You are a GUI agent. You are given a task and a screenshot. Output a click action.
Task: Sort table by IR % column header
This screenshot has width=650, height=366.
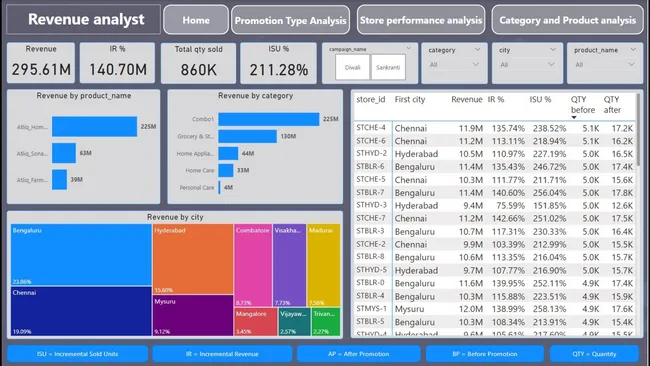pos(496,99)
